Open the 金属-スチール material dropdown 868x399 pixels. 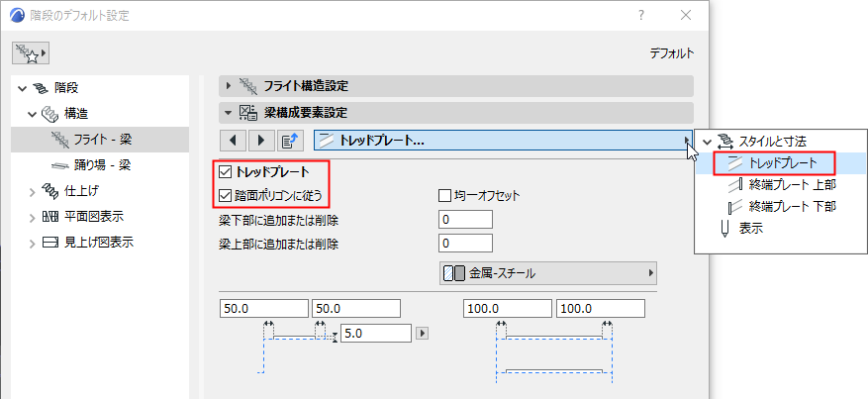[x=548, y=273]
